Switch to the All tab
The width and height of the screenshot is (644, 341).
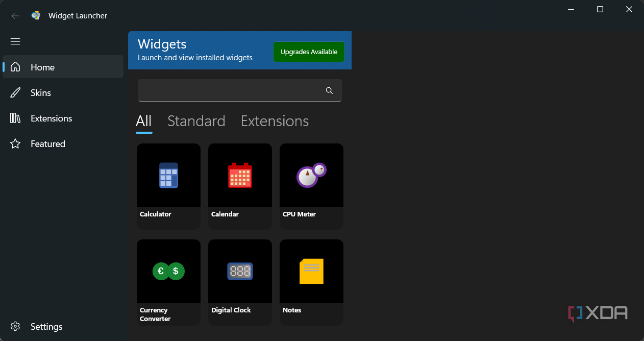point(144,121)
